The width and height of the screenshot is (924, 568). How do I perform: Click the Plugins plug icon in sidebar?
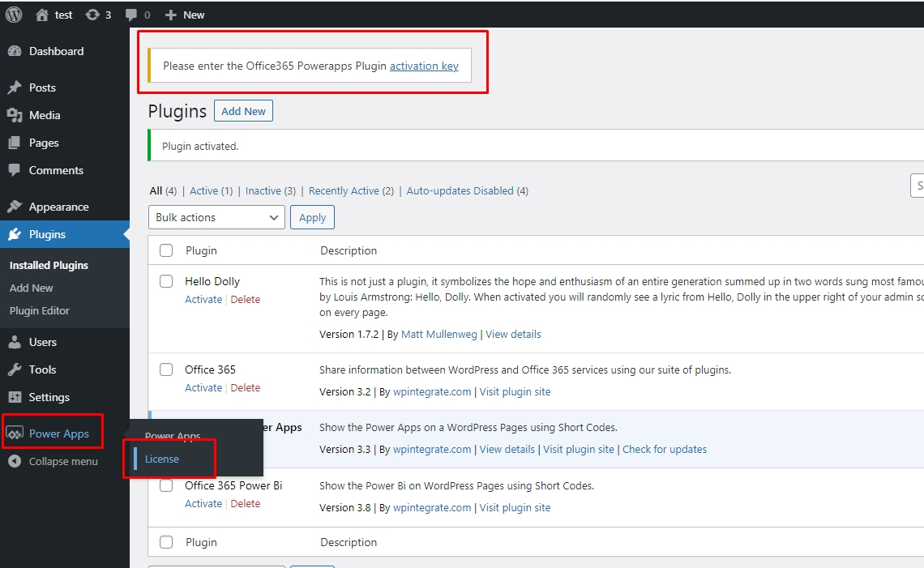15,234
